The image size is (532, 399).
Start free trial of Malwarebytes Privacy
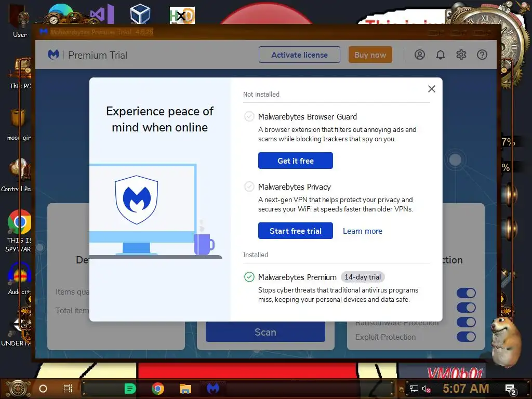pyautogui.click(x=295, y=231)
